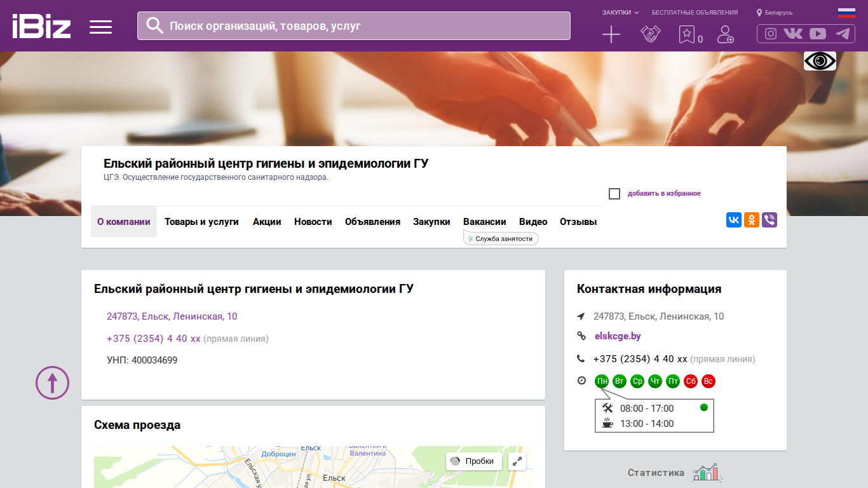Click the green open-status dot
This screenshot has width=868, height=488.
coord(703,407)
